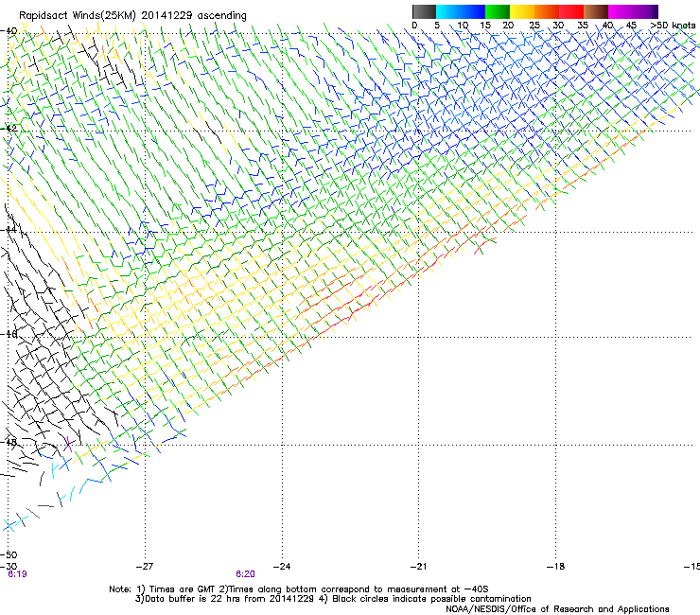Click the longitude axis label '-30'
Viewport: 700px width, 615px height.
(9, 567)
